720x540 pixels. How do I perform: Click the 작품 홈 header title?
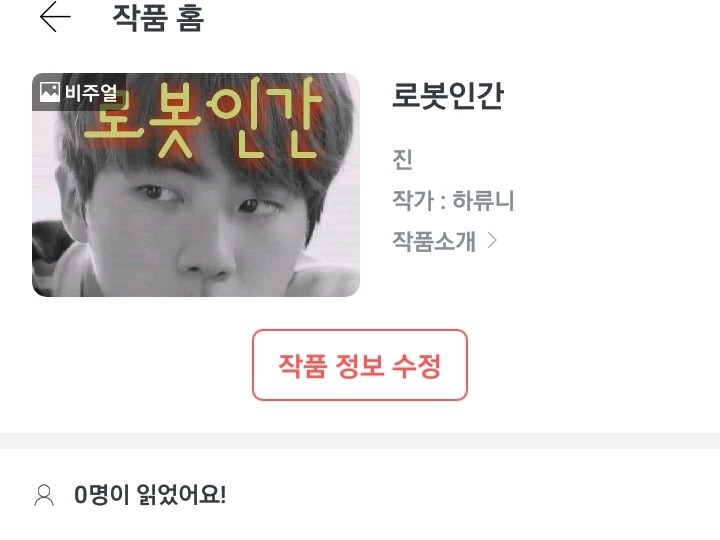(158, 18)
